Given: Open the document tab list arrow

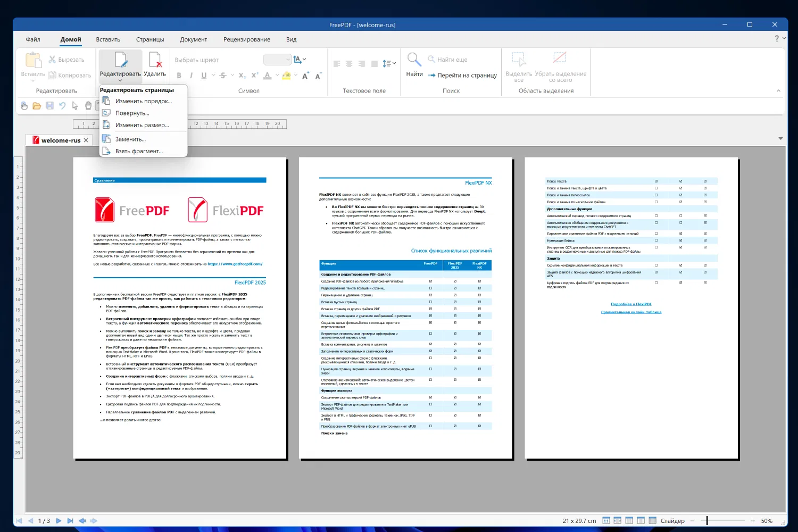Looking at the screenshot, I should (x=780, y=138).
